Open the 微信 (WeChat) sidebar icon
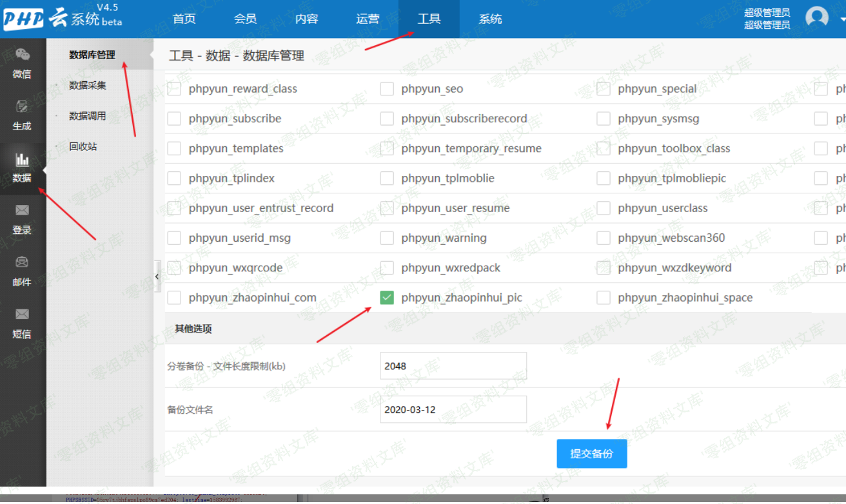846x504 pixels. [x=22, y=55]
